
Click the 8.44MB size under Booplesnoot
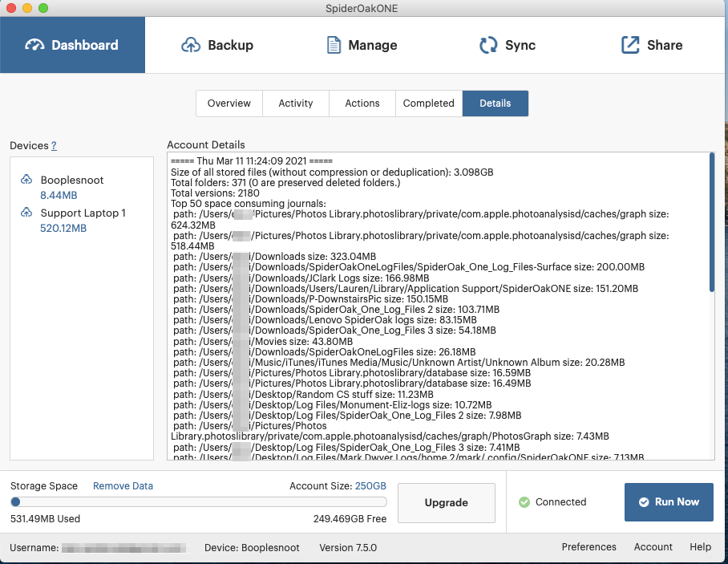(x=59, y=195)
